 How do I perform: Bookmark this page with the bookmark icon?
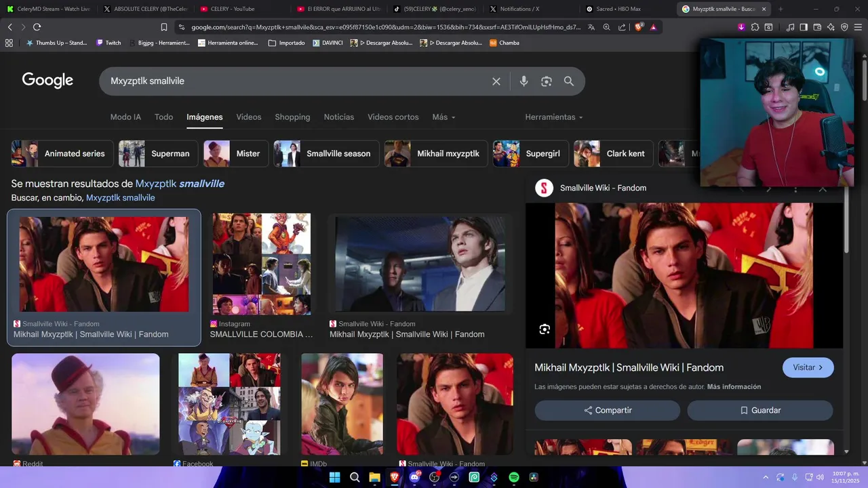click(x=164, y=27)
